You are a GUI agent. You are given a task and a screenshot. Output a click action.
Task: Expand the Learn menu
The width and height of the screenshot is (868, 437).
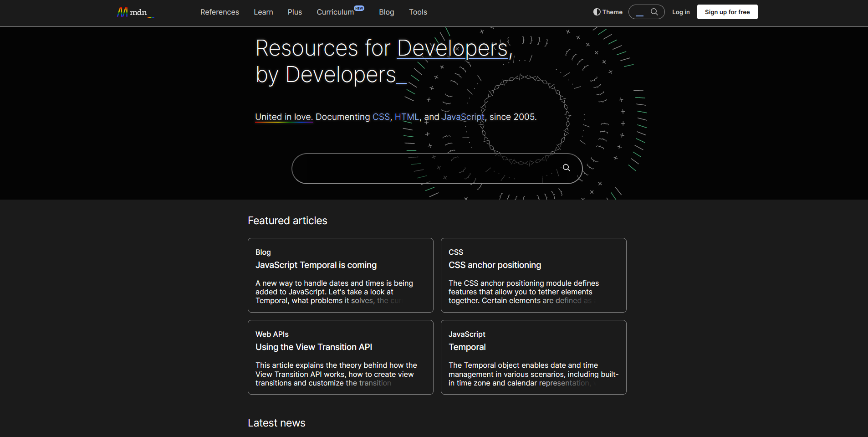263,12
